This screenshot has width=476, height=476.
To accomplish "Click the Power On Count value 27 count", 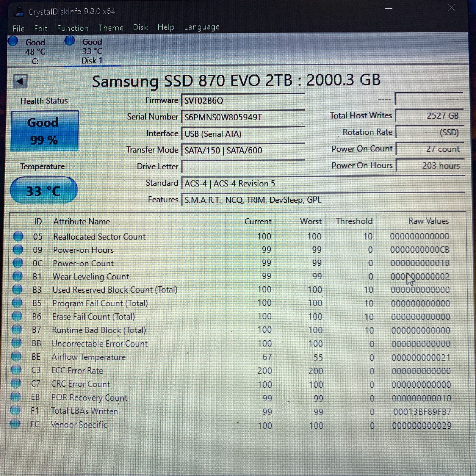I will [430, 149].
